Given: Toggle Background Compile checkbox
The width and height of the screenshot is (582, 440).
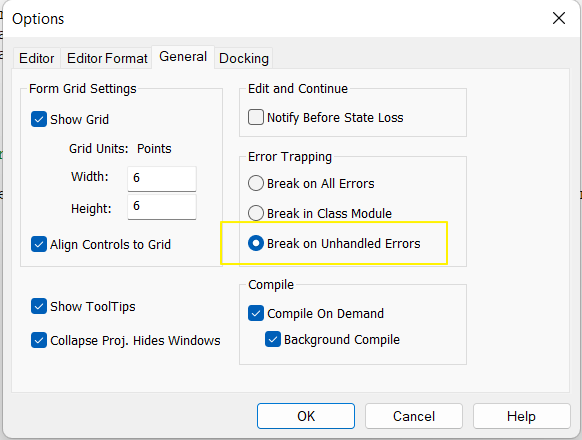Looking at the screenshot, I should click(x=273, y=339).
